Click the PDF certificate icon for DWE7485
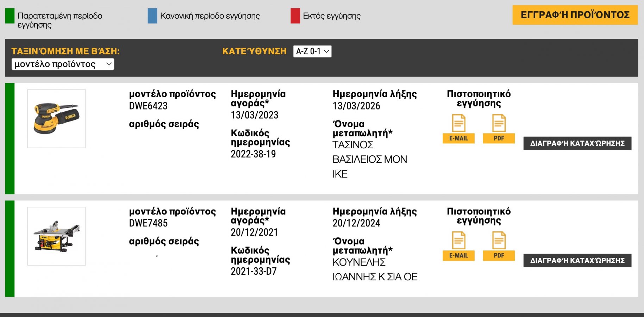Image resolution: width=644 pixels, height=317 pixels. [x=499, y=246]
